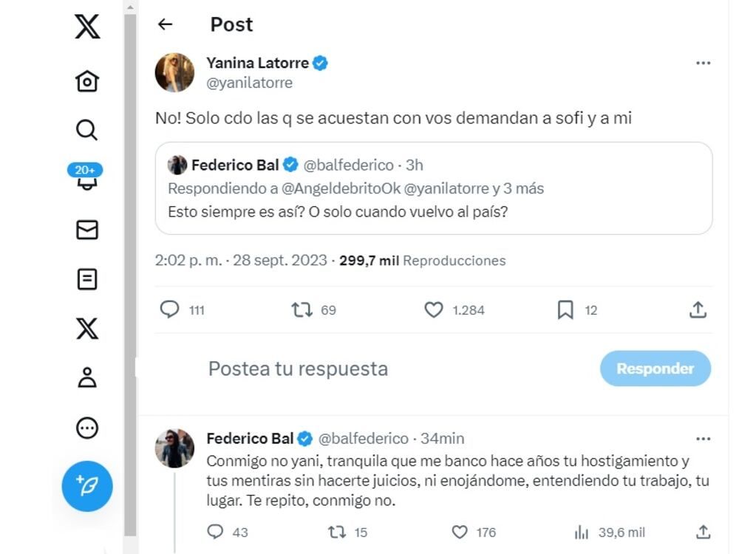Go back using the arrow above Post
The height and width of the screenshot is (554, 756).
click(x=164, y=24)
